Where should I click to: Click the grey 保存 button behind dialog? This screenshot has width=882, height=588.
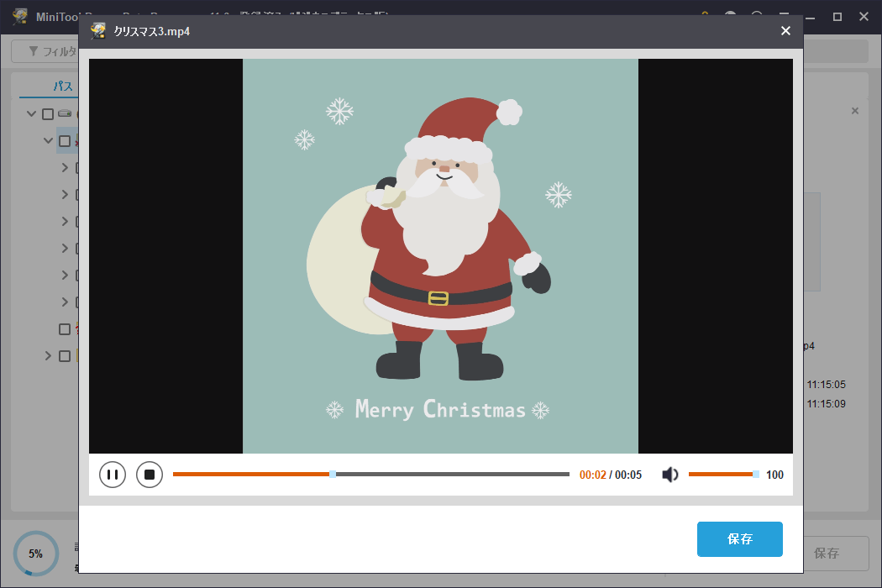pyautogui.click(x=827, y=554)
